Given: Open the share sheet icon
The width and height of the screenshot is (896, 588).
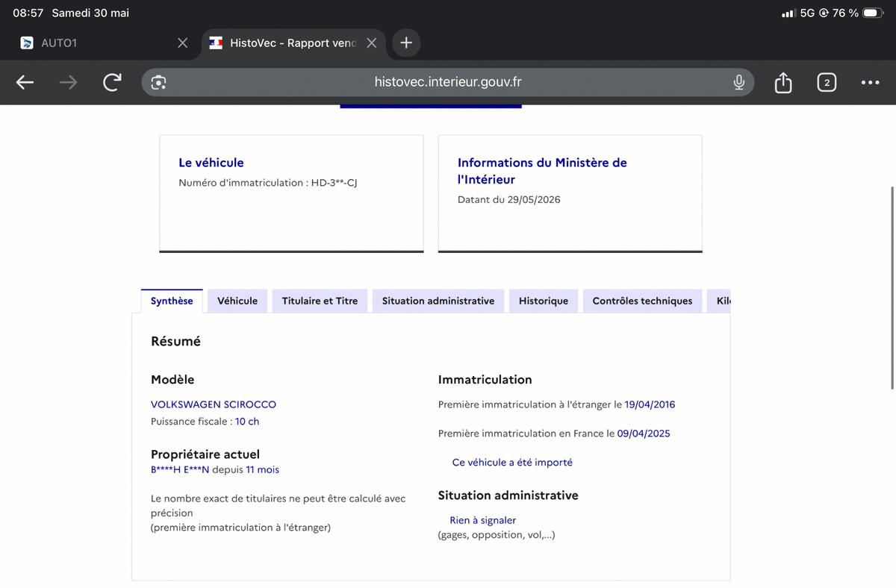Looking at the screenshot, I should (783, 82).
